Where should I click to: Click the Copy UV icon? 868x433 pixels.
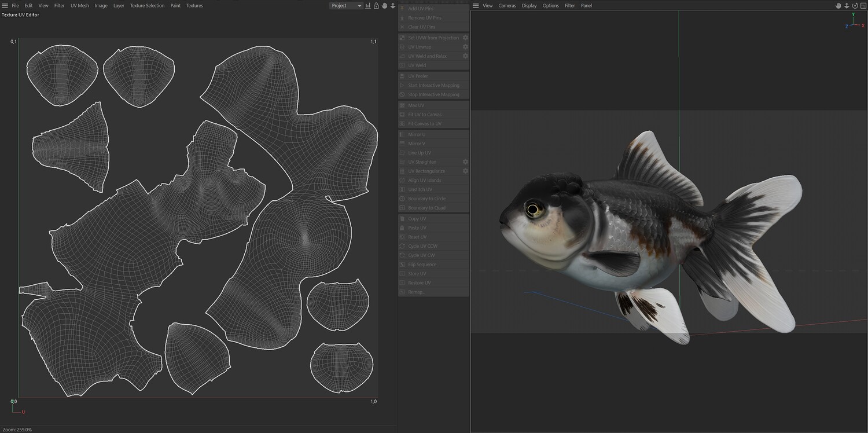[402, 219]
